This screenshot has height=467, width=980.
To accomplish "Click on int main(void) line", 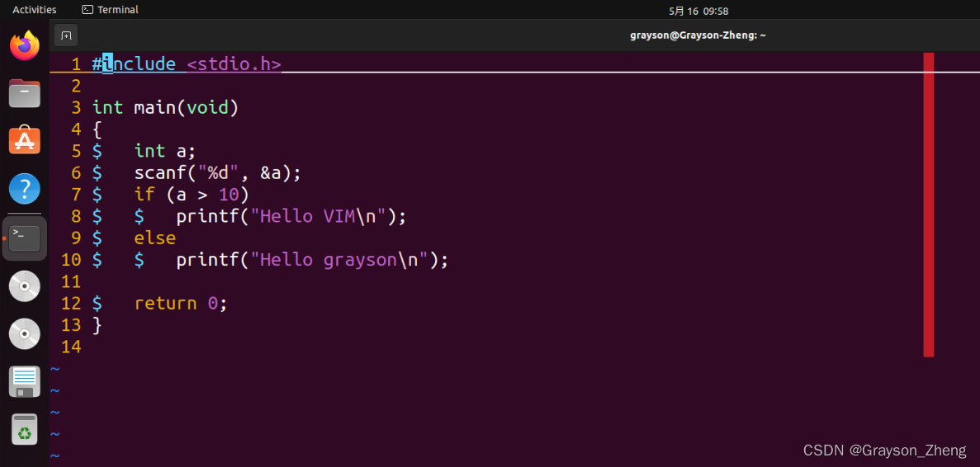I will [x=165, y=107].
